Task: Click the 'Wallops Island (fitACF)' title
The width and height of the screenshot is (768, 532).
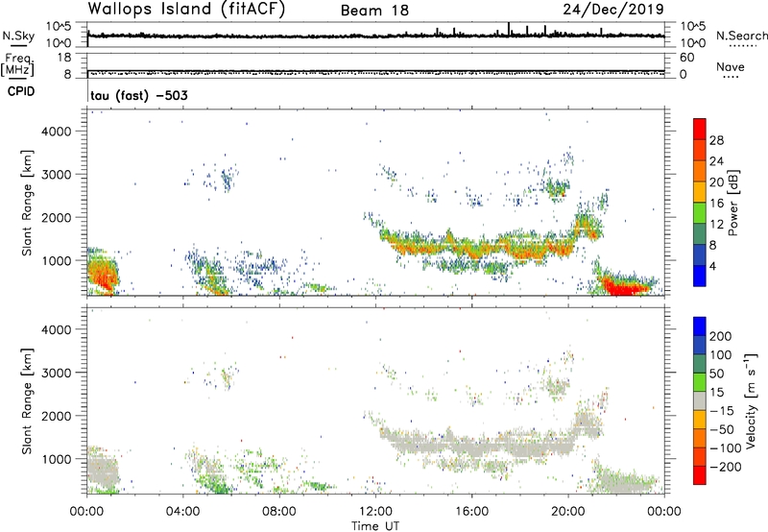Action: [x=186, y=10]
